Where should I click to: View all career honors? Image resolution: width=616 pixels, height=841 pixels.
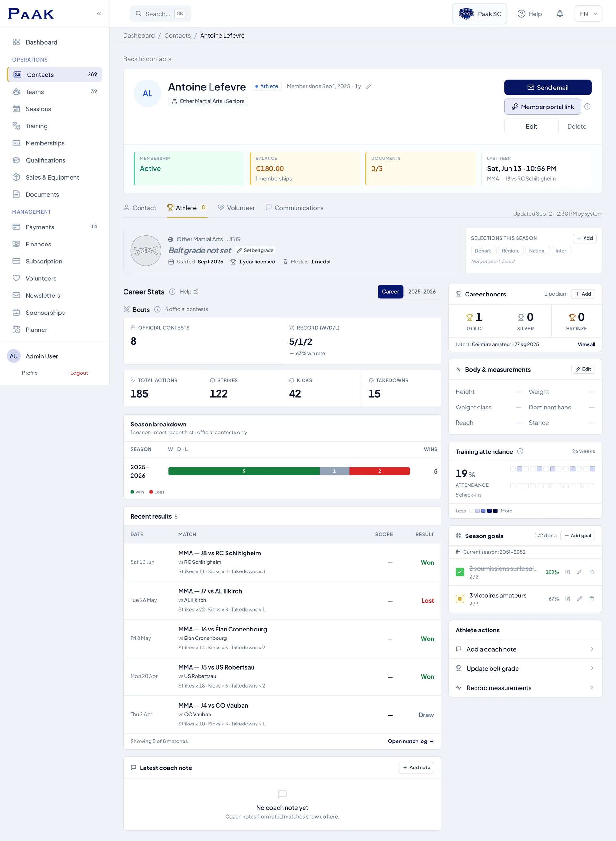[x=586, y=345]
